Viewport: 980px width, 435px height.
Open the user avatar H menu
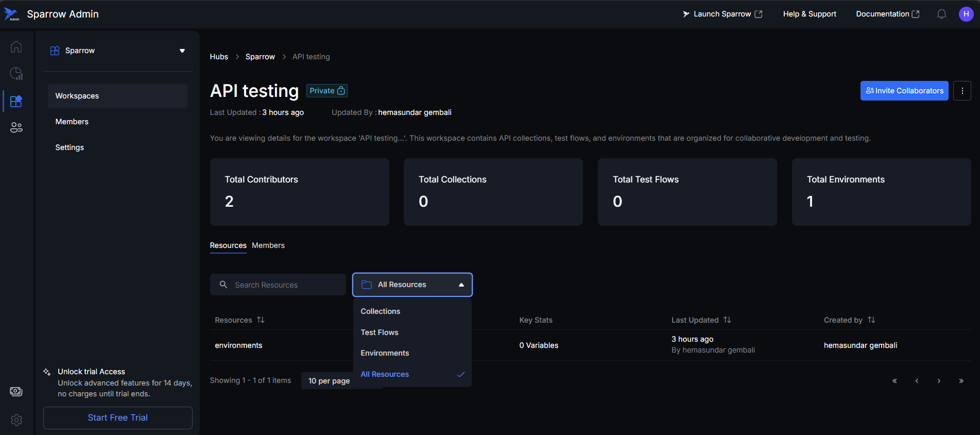pyautogui.click(x=966, y=14)
